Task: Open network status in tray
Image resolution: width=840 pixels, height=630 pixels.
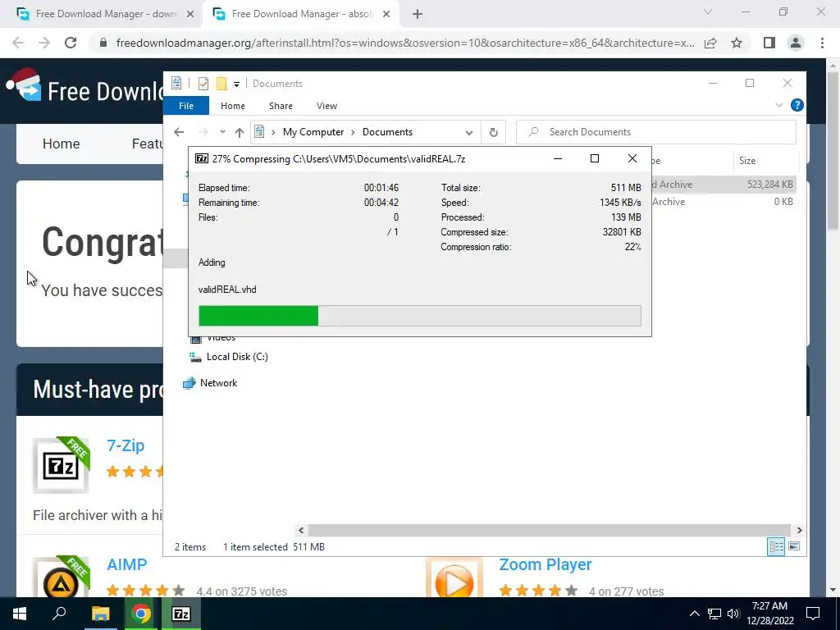Action: (714, 614)
